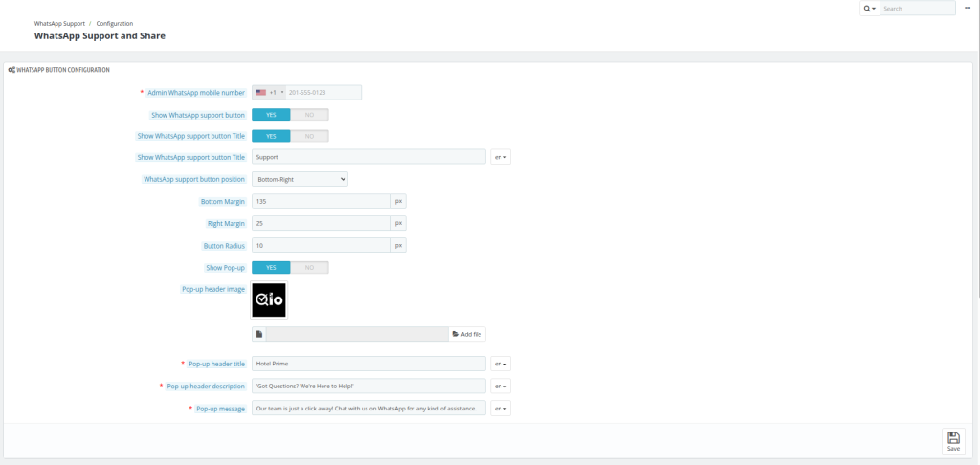Click the gears icon in the configuration panel header

(11, 70)
